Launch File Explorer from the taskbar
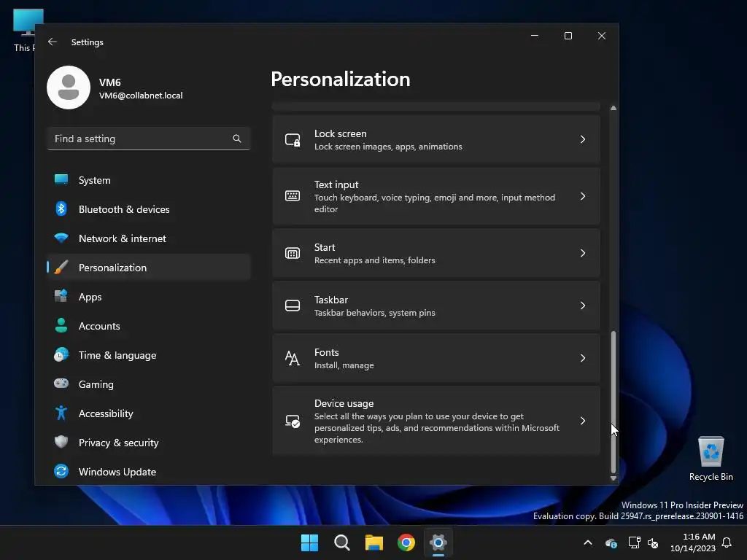The image size is (747, 560). 374,542
